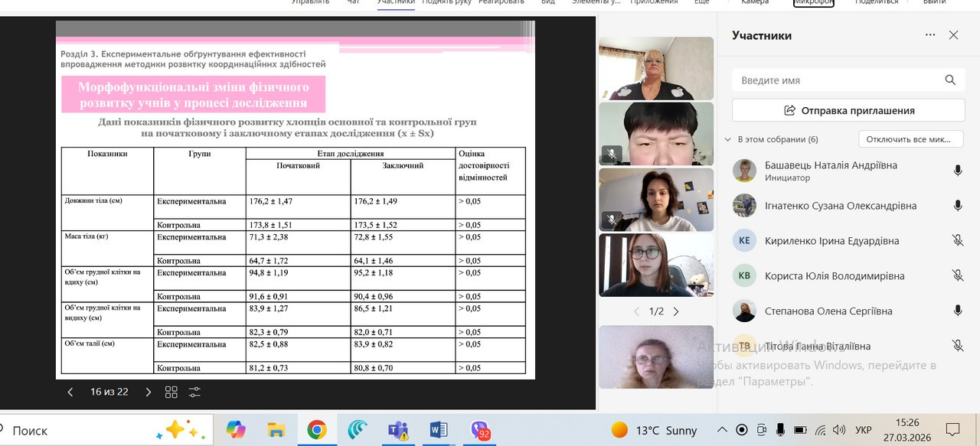980x446 pixels.
Task: Open avatar of Башавець Наталія Андріївна
Action: [x=744, y=171]
